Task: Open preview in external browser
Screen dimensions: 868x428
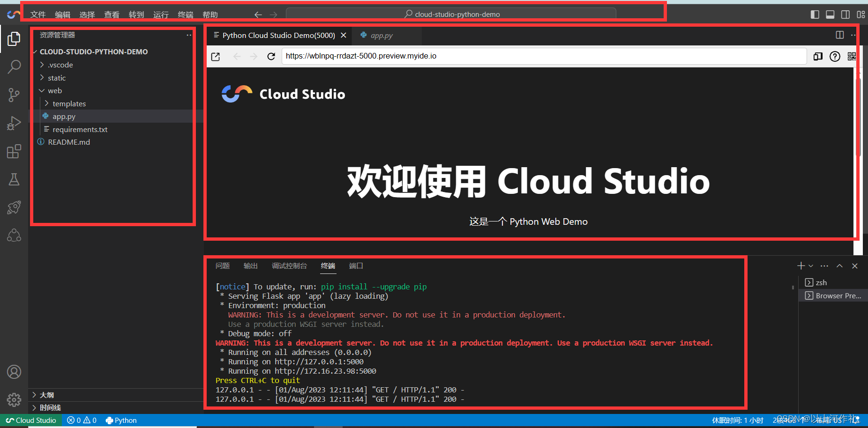Action: (x=216, y=57)
